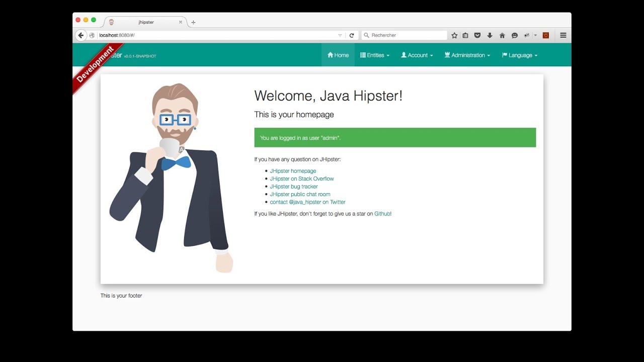Image resolution: width=644 pixels, height=362 pixels.
Task: Click the v0.0.1-SNAPSHOT brand text
Action: [140, 56]
